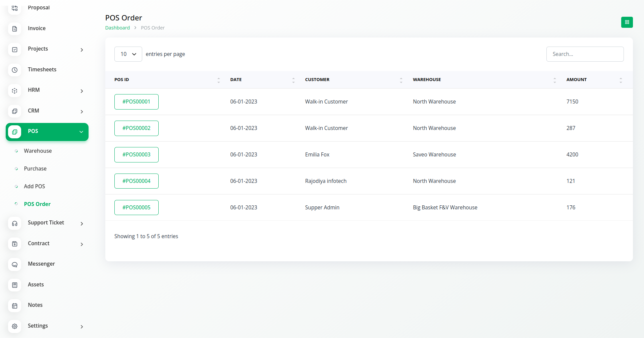
Task: Sort orders by Date column header
Action: [x=236, y=80]
